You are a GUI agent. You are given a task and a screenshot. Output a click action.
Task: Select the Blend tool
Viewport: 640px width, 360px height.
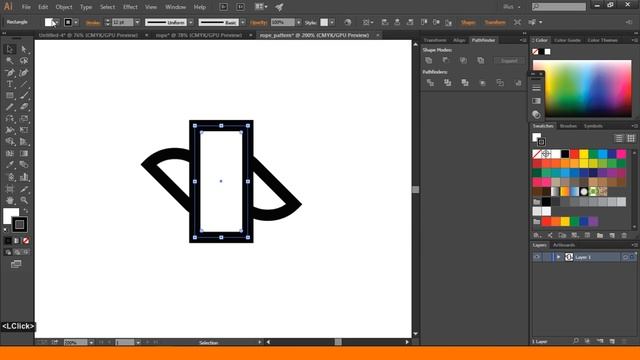(24, 165)
